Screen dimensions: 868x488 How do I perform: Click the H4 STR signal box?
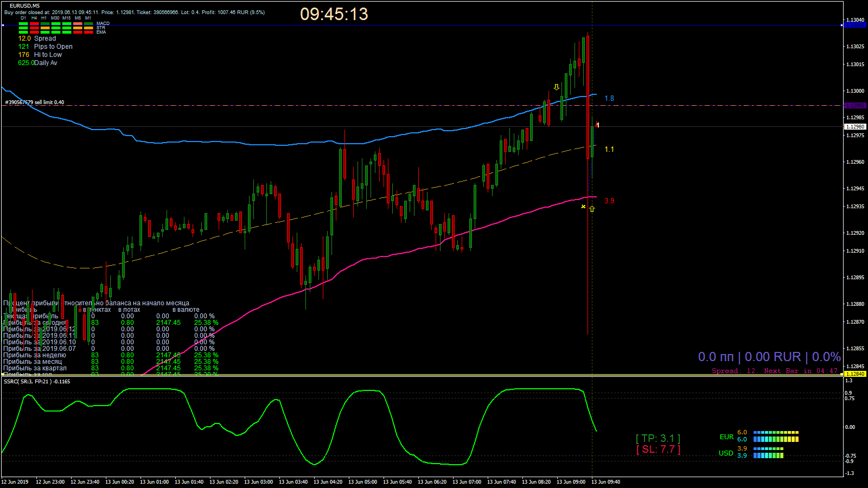click(34, 28)
